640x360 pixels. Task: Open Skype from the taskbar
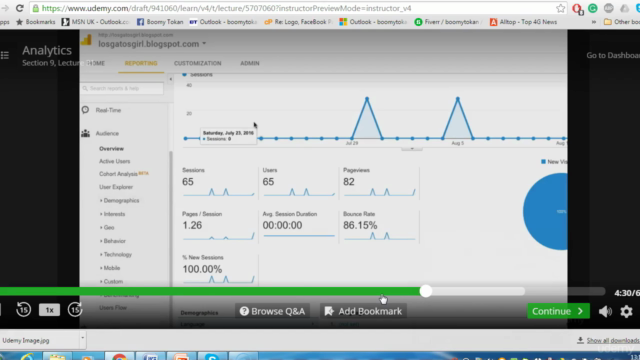tap(212, 356)
